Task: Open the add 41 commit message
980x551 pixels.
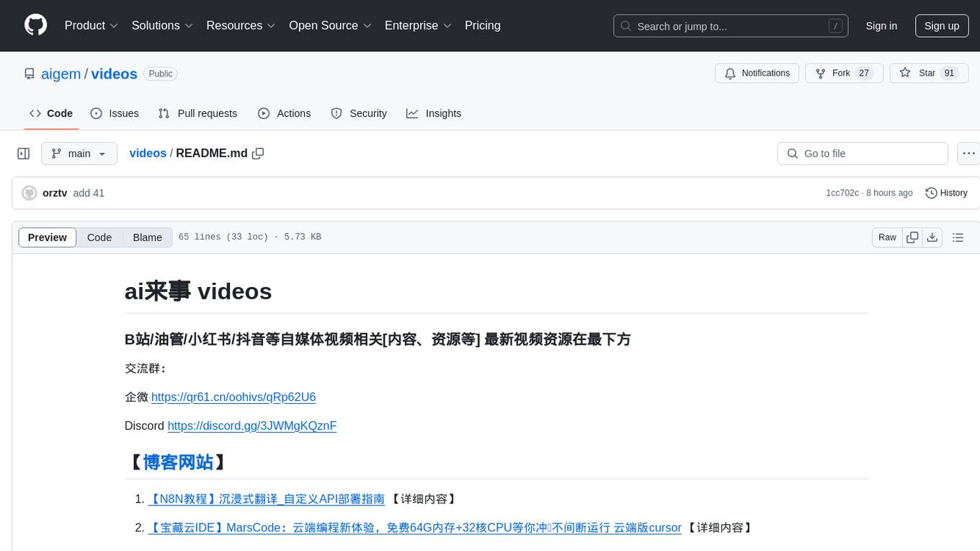Action: [89, 193]
